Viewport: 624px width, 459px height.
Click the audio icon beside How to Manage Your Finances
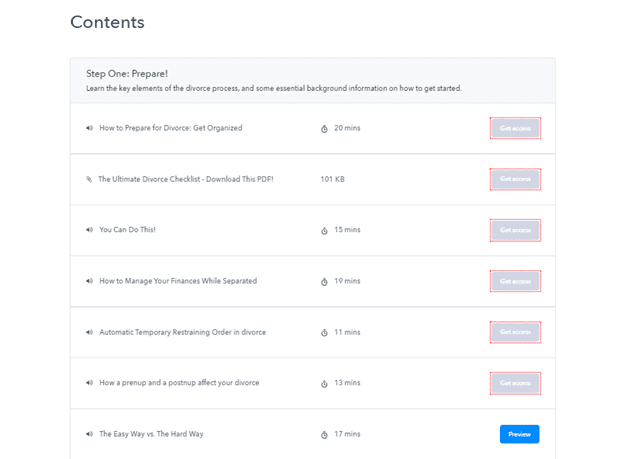(x=90, y=281)
